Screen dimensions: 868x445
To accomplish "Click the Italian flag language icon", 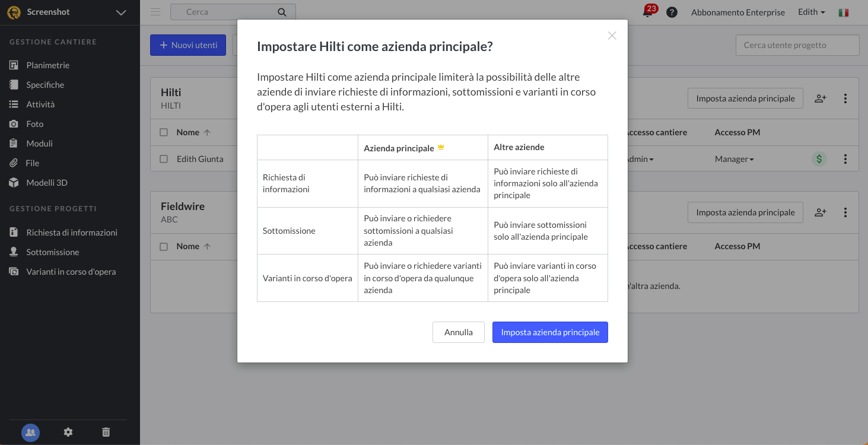I will pyautogui.click(x=843, y=12).
